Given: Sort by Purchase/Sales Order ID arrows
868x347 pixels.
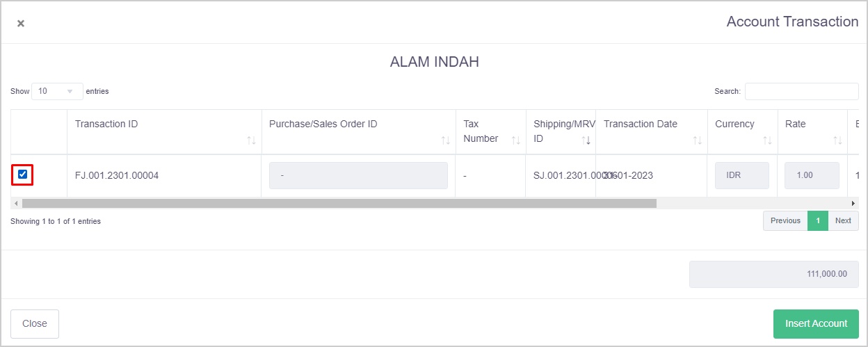Looking at the screenshot, I should 446,140.
